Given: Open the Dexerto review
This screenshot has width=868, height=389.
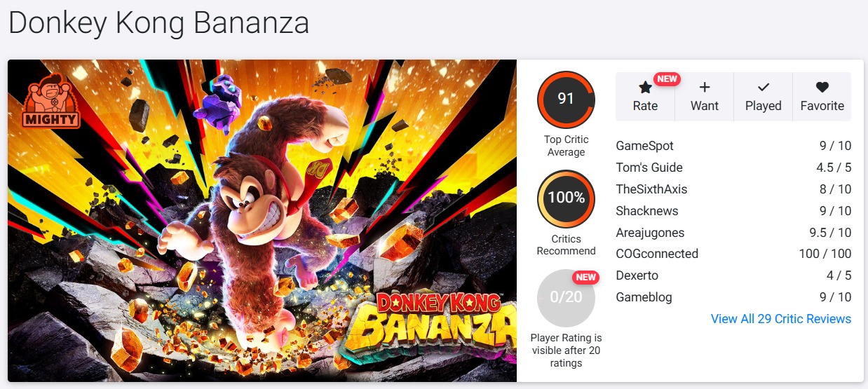Looking at the screenshot, I should coord(637,275).
